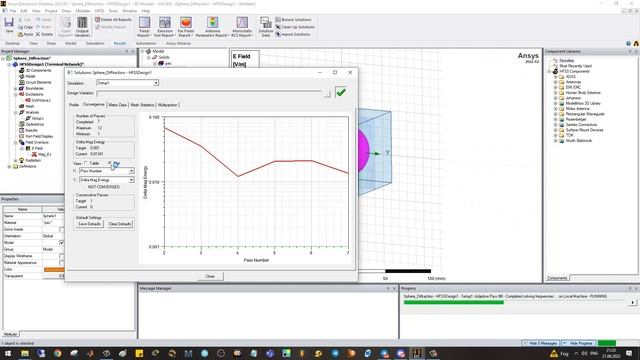Select the Plot view radio button
This screenshot has width=640, height=360.
[x=110, y=163]
